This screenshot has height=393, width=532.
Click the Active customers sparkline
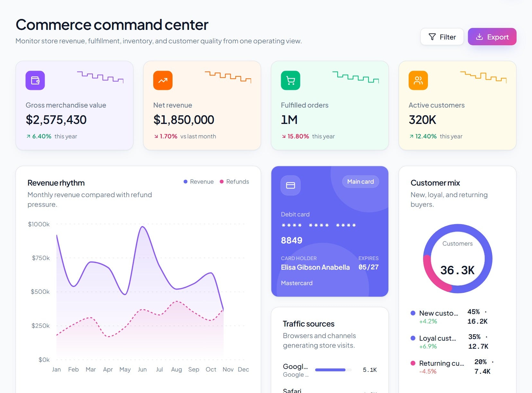click(483, 77)
